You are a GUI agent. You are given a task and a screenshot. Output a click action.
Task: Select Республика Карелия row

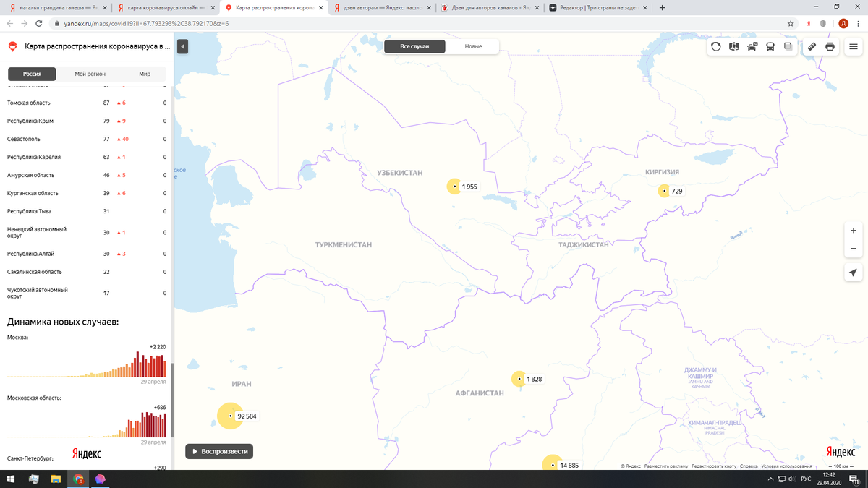(86, 157)
